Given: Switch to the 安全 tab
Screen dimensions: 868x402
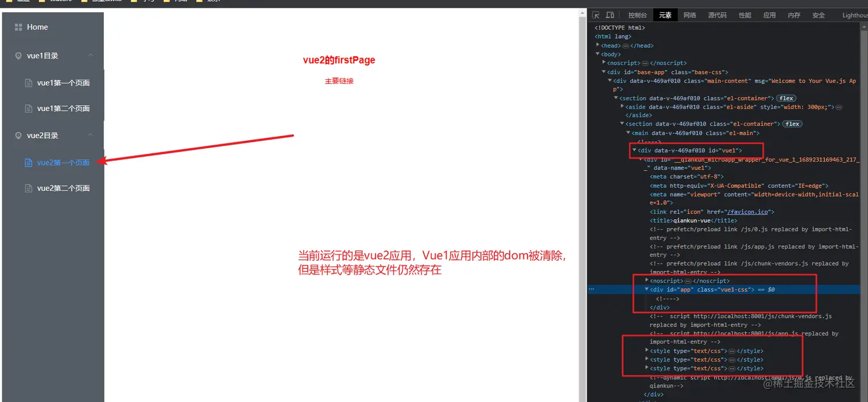Looking at the screenshot, I should 819,16.
